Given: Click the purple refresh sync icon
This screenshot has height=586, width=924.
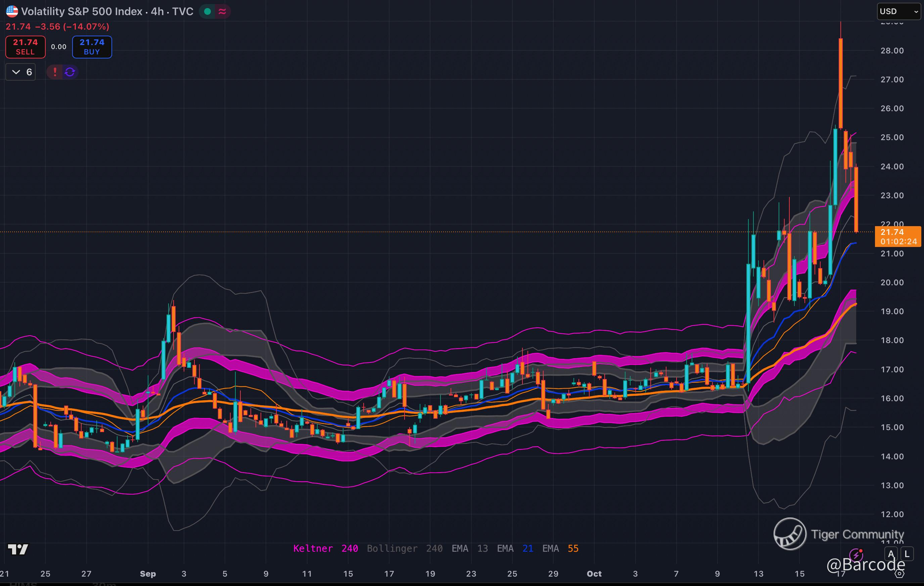Looking at the screenshot, I should click(x=70, y=72).
